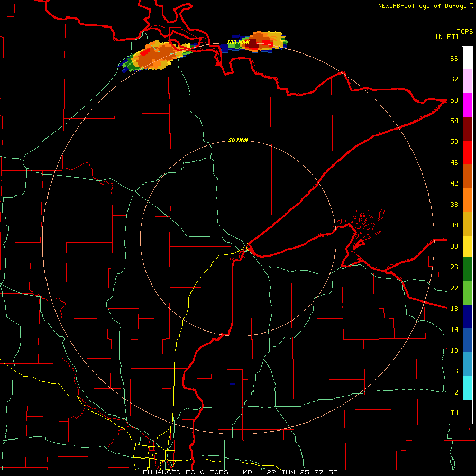Click the NEXLAB-College of DuPage label
The height and width of the screenshot is (476, 476).
tap(422, 6)
